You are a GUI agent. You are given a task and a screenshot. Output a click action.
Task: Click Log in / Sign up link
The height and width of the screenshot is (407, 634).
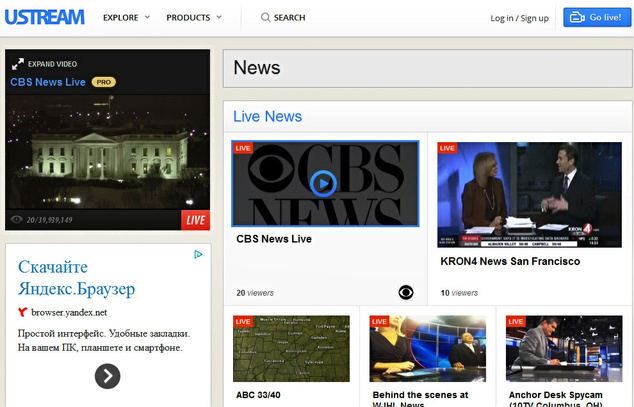coord(519,18)
